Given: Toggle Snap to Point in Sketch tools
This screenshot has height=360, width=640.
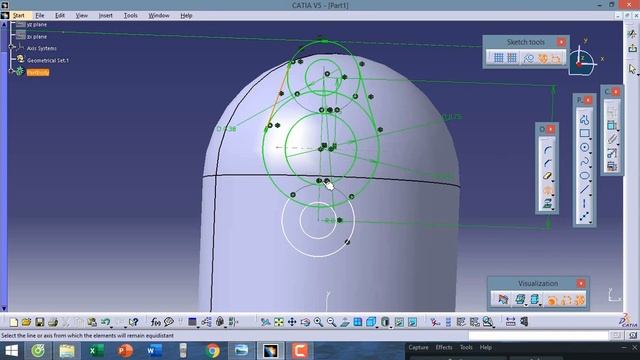Looking at the screenshot, I should 512,58.
